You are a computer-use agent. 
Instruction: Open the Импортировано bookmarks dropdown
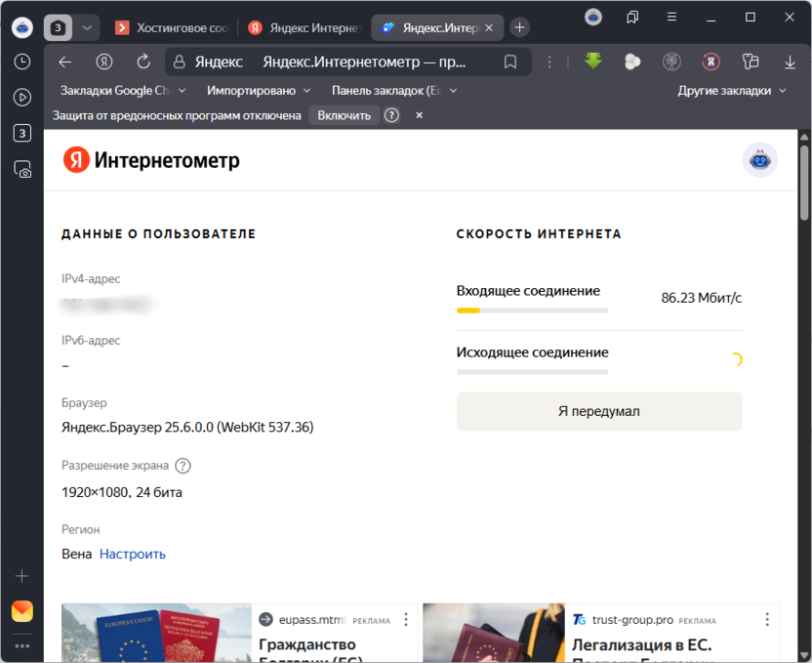click(x=255, y=90)
